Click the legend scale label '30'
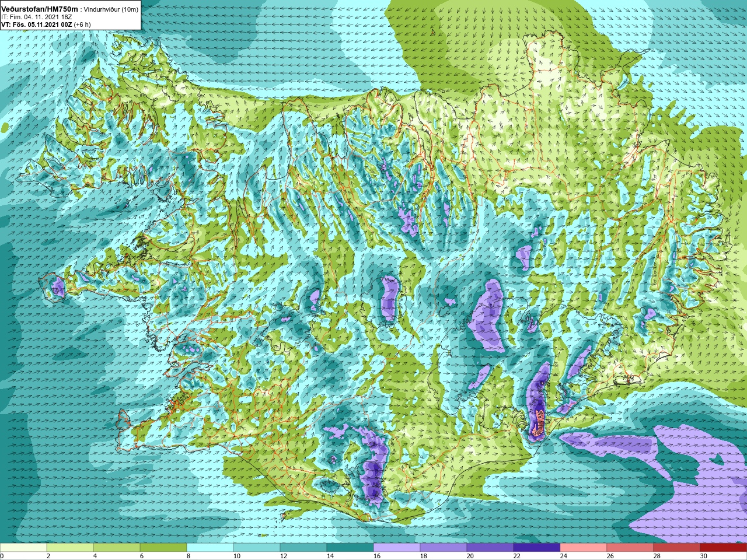This screenshot has height=560, width=747. 703,556
